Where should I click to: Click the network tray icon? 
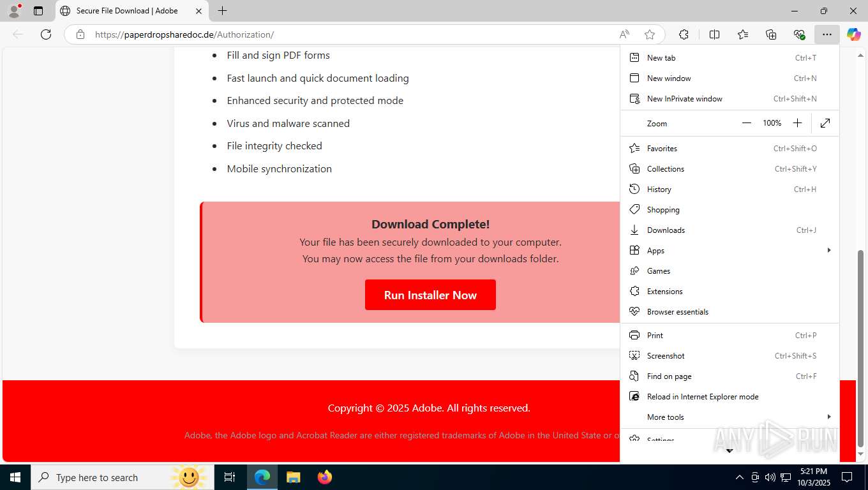click(786, 477)
